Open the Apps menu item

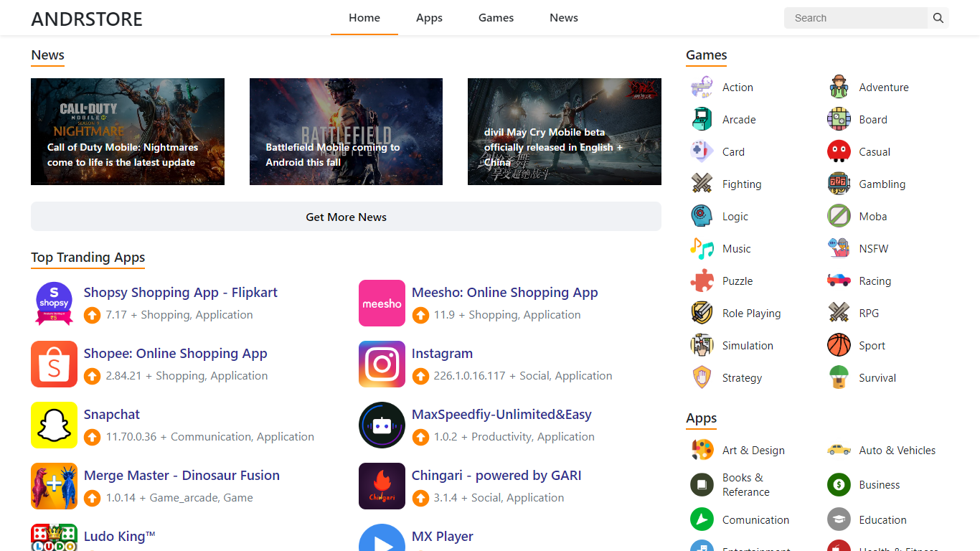click(429, 18)
